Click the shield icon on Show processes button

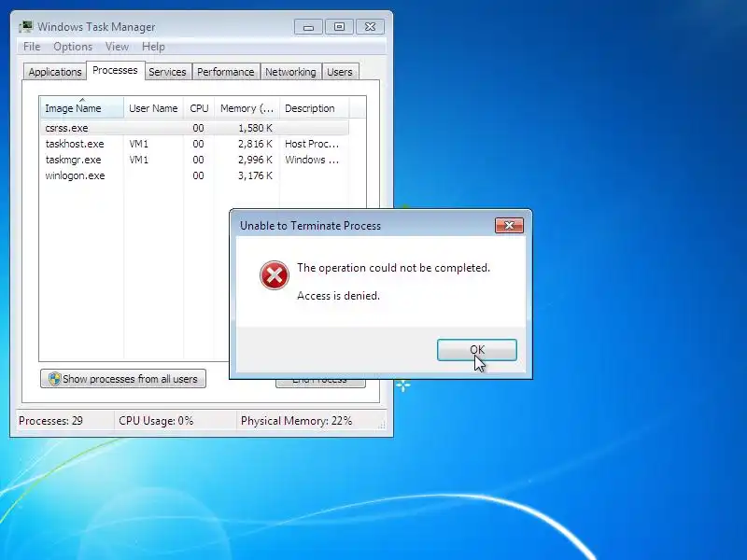(54, 379)
